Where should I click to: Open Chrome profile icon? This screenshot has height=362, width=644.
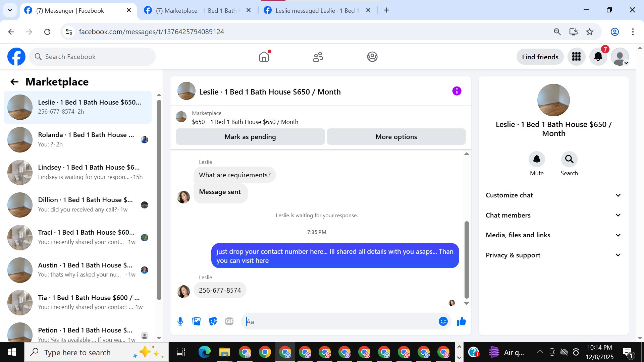click(614, 32)
